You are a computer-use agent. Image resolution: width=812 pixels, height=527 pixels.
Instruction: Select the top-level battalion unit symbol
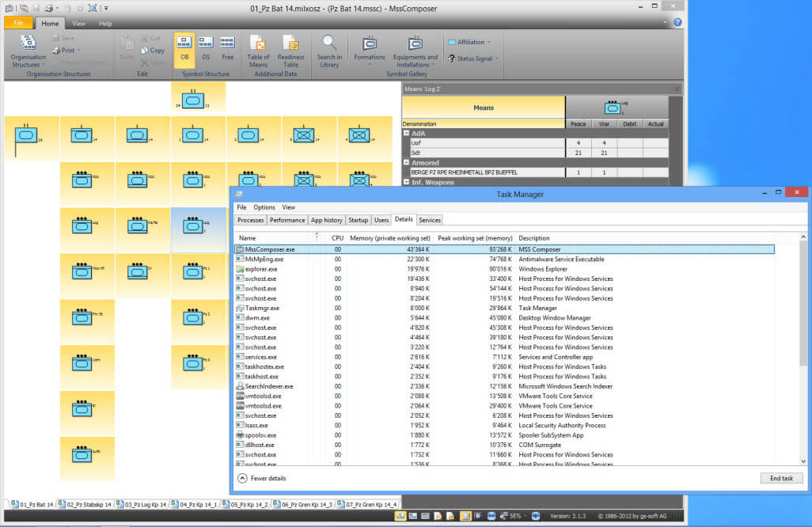tap(193, 100)
